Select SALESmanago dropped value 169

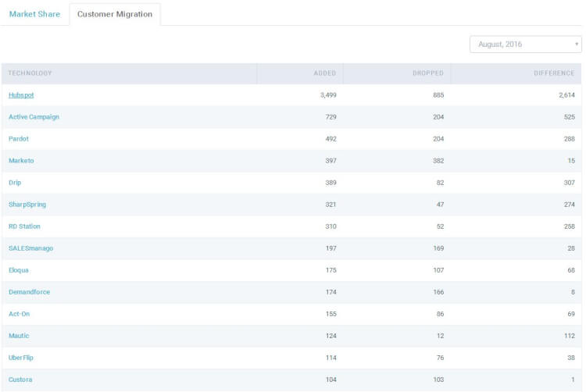point(438,248)
